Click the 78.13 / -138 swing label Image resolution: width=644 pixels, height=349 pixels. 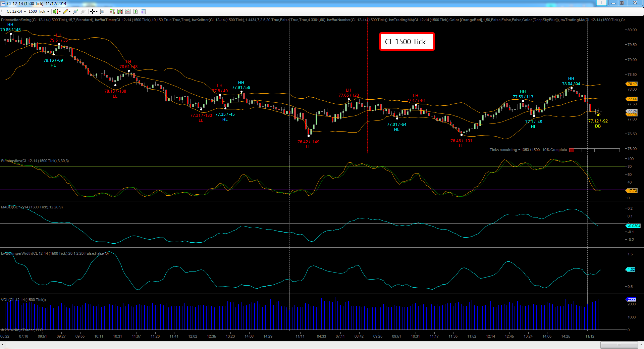pos(115,91)
